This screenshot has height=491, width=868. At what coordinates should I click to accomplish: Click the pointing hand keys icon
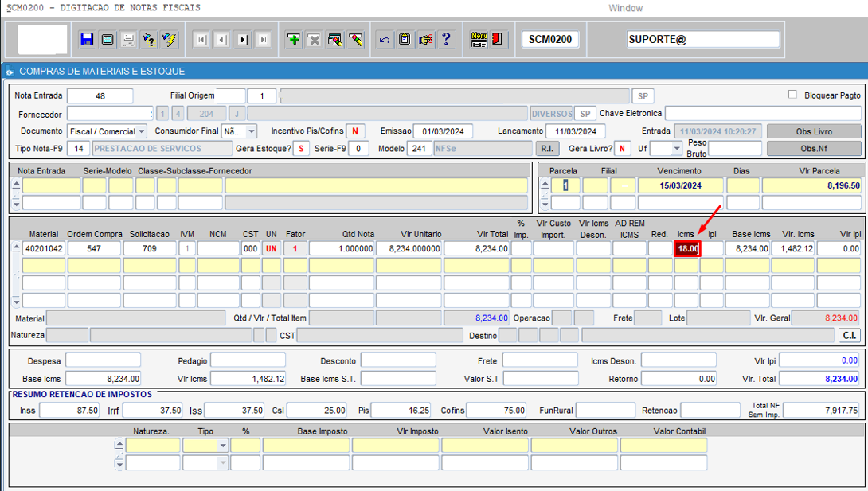(426, 39)
